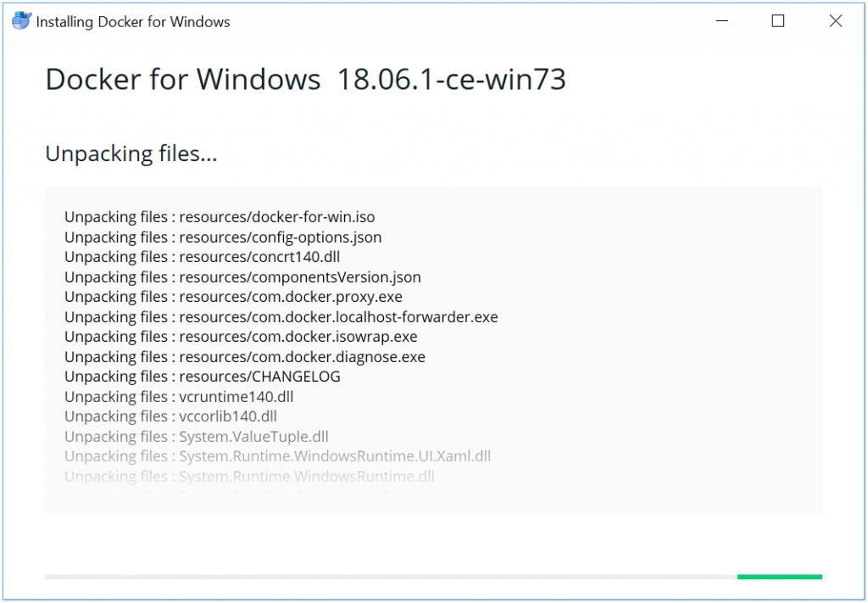This screenshot has height=603, width=868.
Task: Click the 'Installing Docker for Windows' title text
Action: click(133, 22)
